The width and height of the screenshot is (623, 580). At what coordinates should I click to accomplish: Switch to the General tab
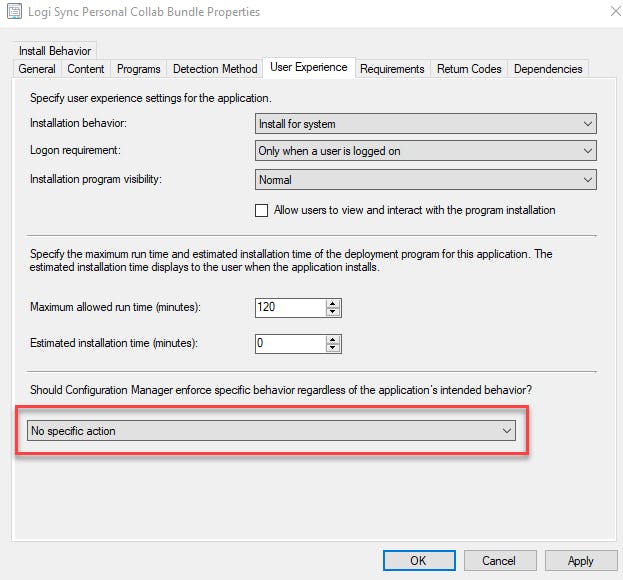point(37,69)
